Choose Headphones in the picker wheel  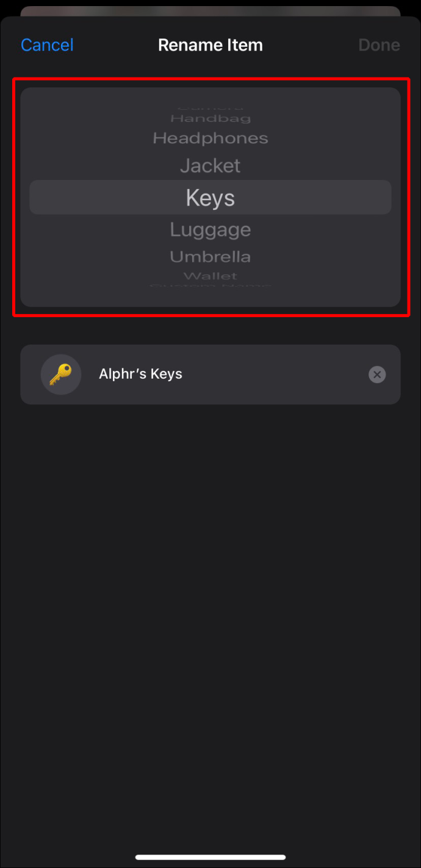pos(210,138)
